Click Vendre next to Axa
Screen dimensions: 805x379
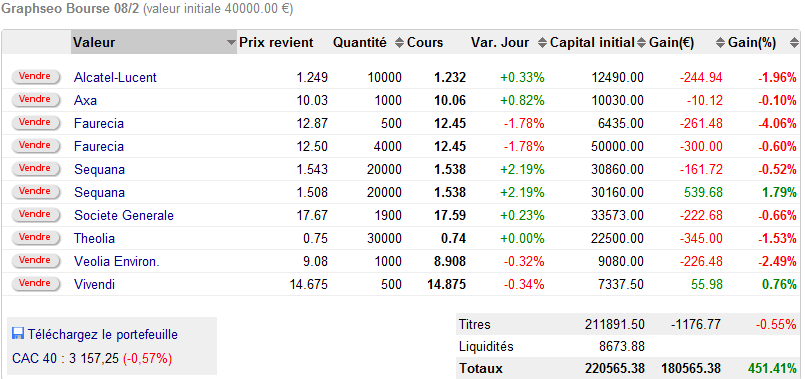pyautogui.click(x=35, y=99)
